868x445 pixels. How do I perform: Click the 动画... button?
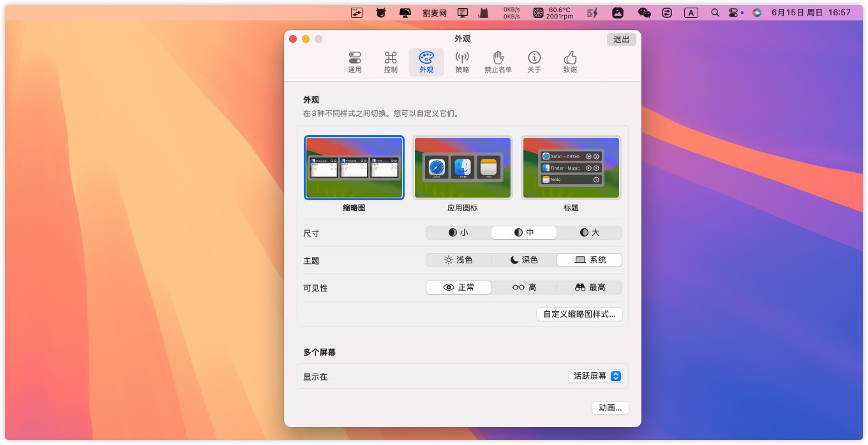coord(610,408)
